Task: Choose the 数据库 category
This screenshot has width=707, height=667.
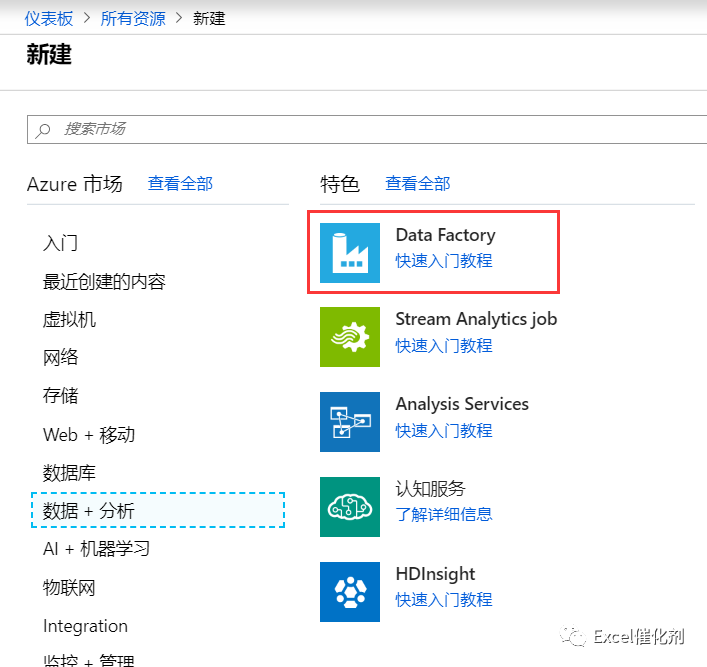Action: click(69, 473)
